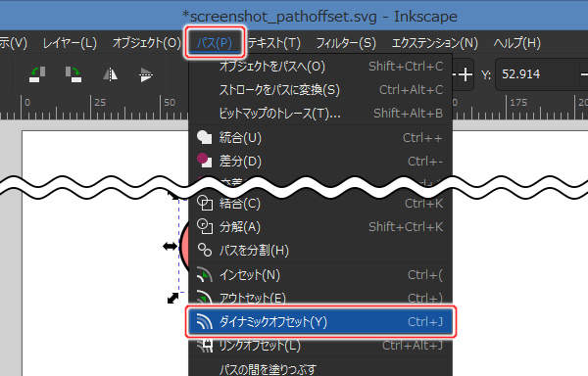Click the linked offset icon
588x376 pixels.
coord(205,346)
